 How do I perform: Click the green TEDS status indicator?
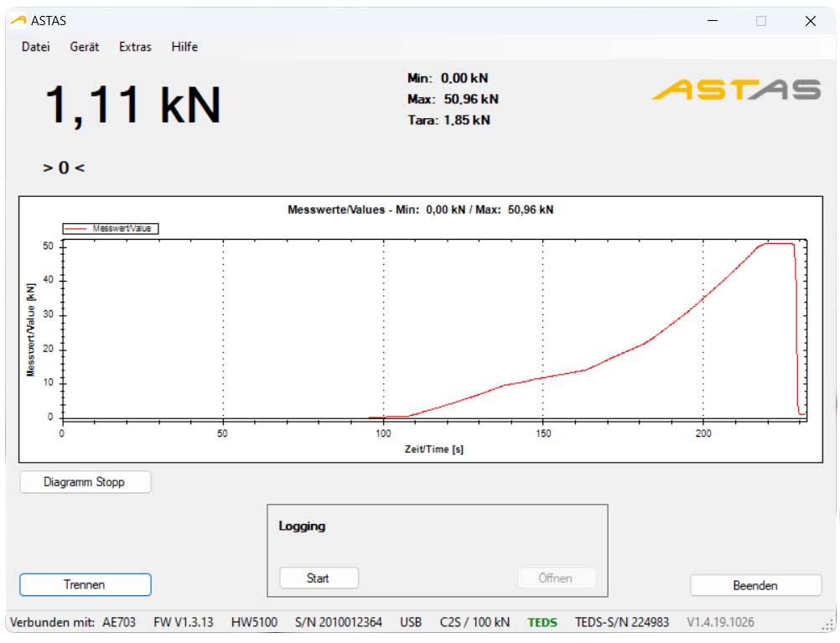coord(542,622)
